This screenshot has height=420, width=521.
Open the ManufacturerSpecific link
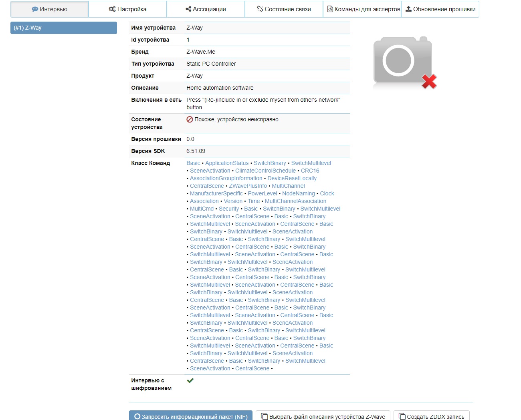tap(216, 193)
